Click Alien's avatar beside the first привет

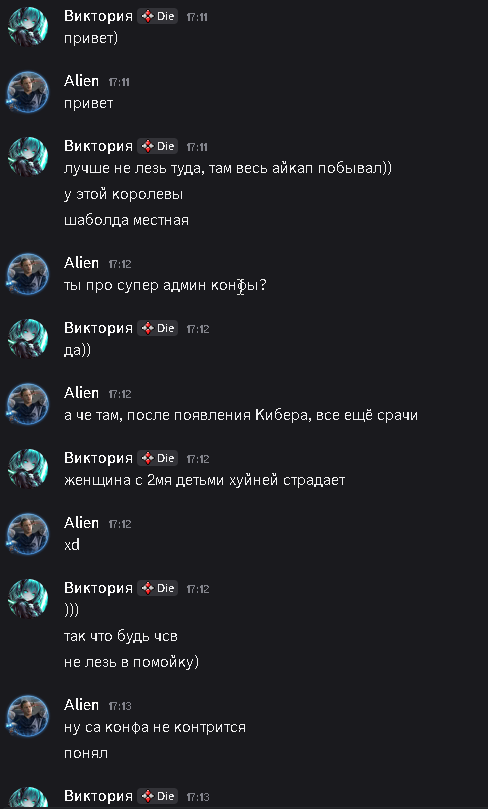28,92
